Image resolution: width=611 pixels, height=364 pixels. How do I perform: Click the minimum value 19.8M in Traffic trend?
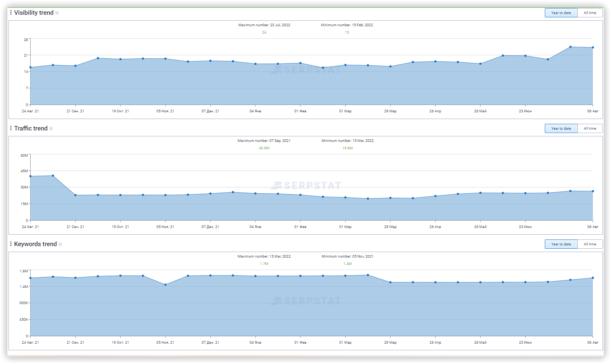(x=347, y=148)
